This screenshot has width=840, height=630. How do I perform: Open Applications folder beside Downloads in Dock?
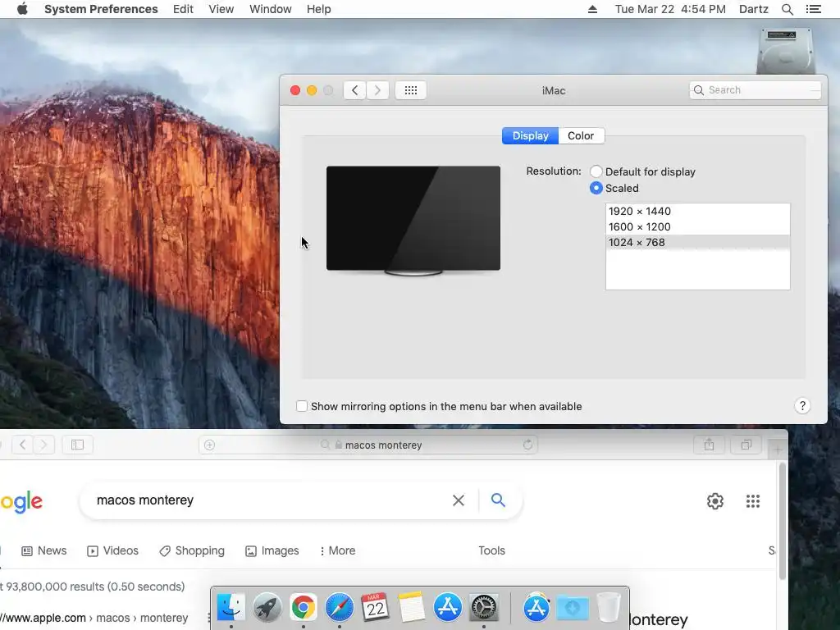click(x=536, y=608)
